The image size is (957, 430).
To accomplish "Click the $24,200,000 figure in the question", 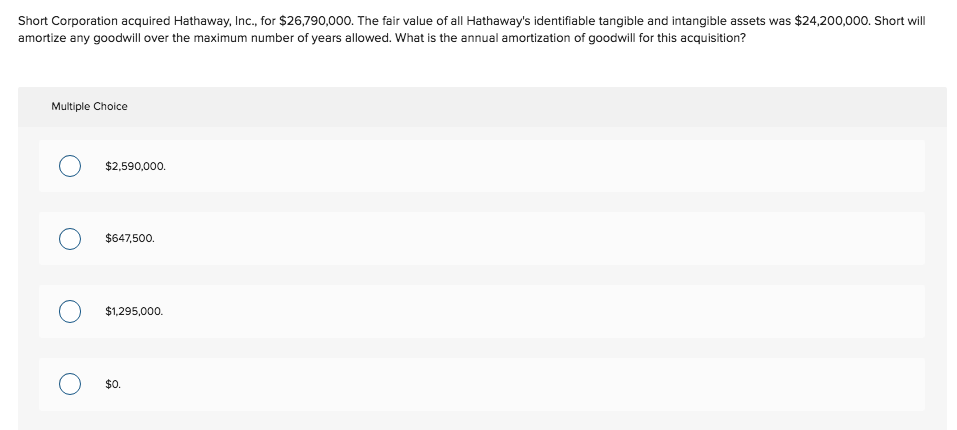I will click(832, 21).
